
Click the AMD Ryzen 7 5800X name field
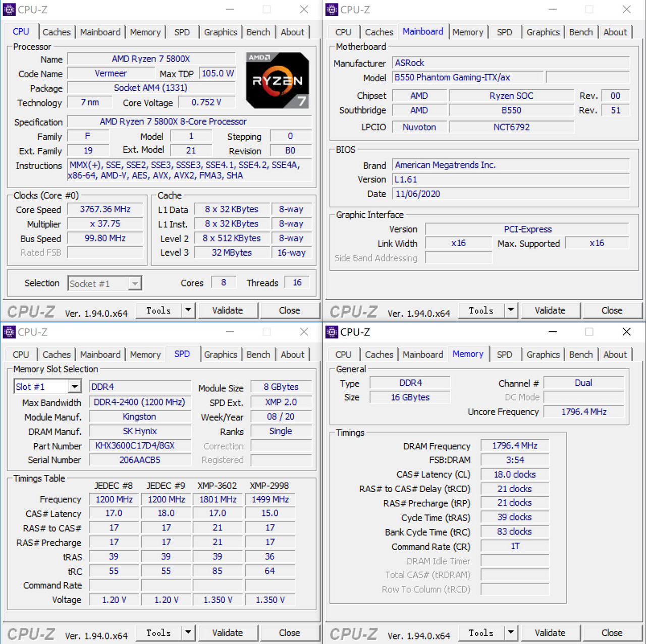151,59
